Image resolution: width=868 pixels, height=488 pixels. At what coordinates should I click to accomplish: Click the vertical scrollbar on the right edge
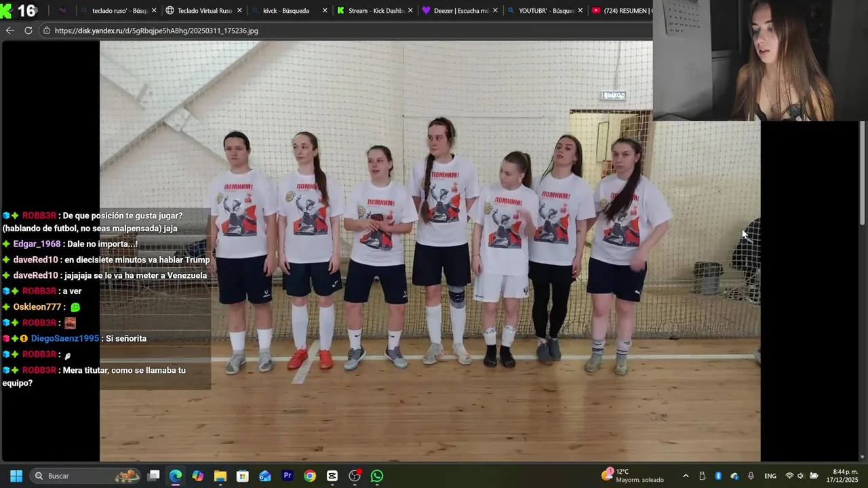pyautogui.click(x=863, y=173)
